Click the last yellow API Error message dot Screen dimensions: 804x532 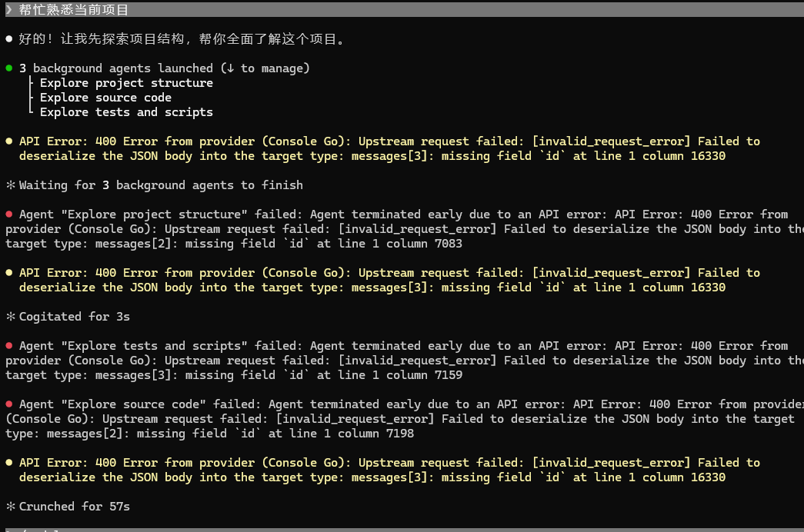coord(8,462)
